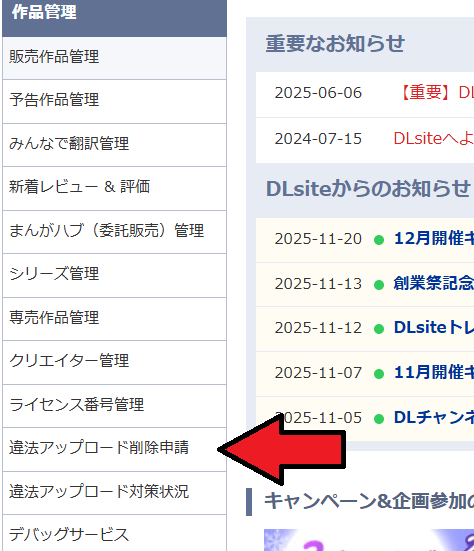The image size is (474, 551).
Task: Click the DLsiteからのお知らせ heading
Action: tap(368, 189)
